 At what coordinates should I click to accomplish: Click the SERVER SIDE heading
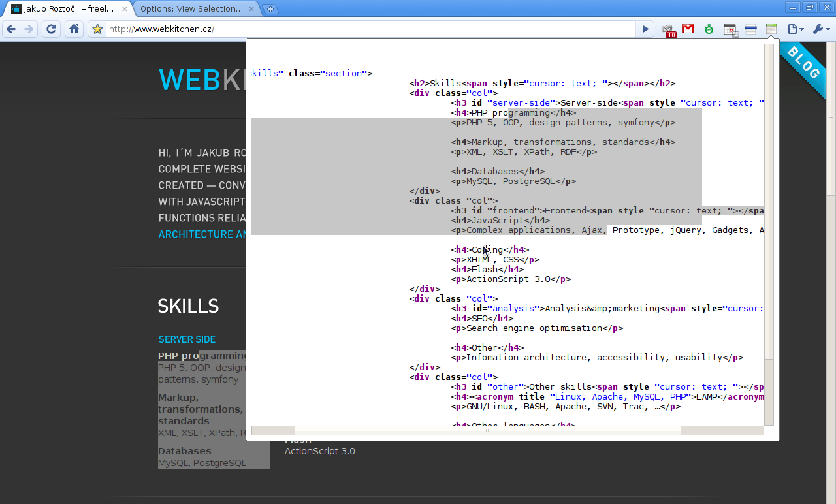click(x=187, y=339)
